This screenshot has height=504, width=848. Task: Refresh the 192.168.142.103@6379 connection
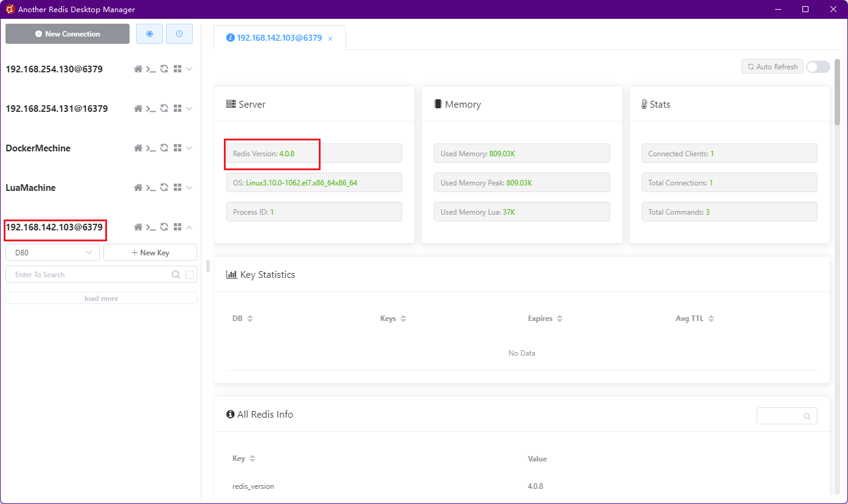tap(164, 227)
